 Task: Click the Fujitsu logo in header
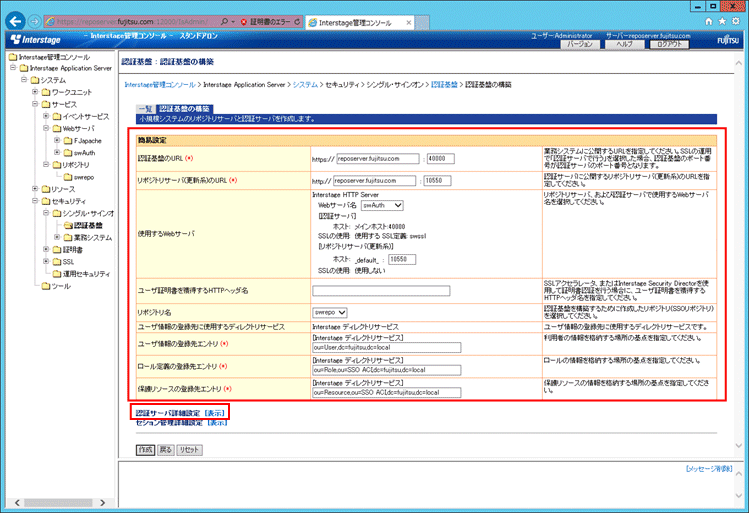point(728,40)
